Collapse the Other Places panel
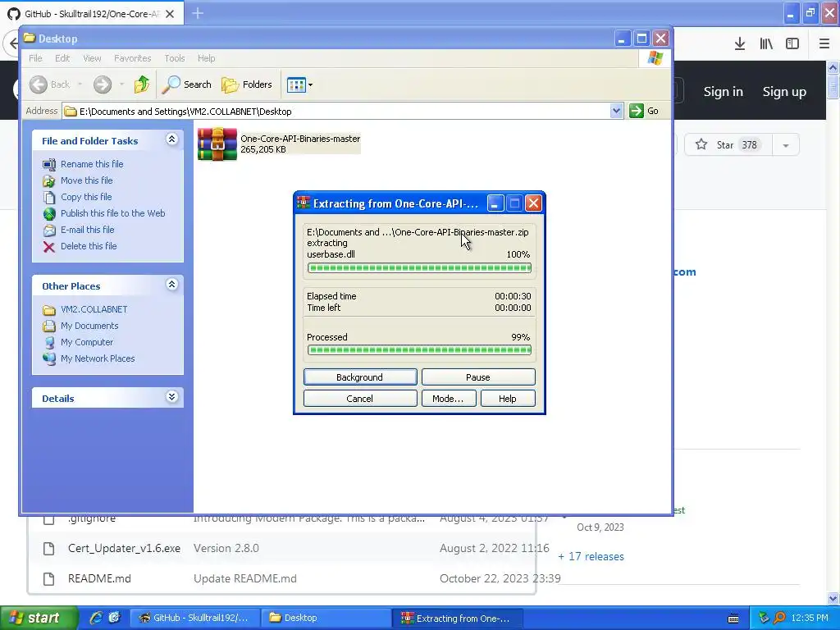This screenshot has height=630, width=840. 171,285
